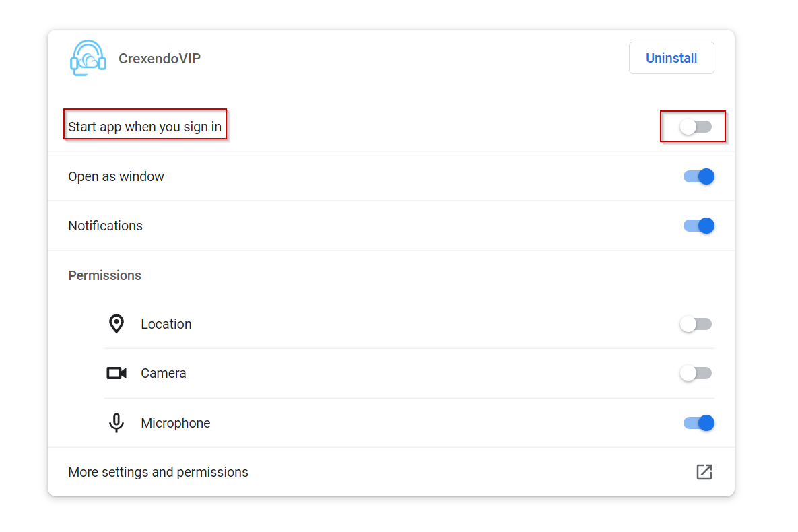Click the CrexendoVIP headset app icon

pyautogui.click(x=88, y=58)
